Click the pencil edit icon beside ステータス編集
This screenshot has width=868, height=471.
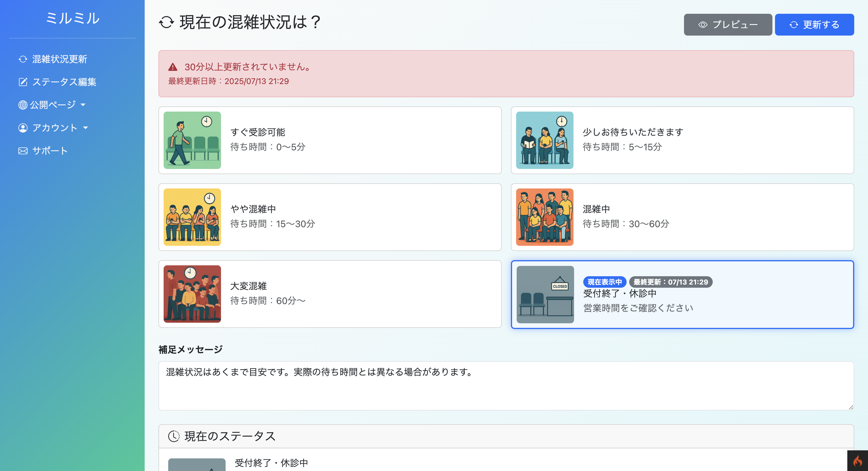[23, 82]
